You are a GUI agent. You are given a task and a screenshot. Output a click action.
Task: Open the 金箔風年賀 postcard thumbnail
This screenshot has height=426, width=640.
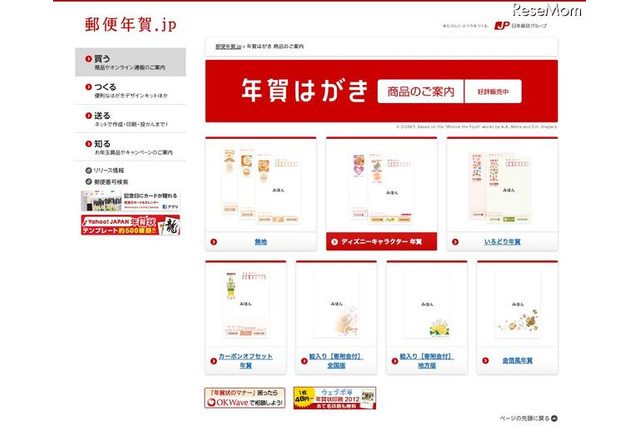coord(518,304)
